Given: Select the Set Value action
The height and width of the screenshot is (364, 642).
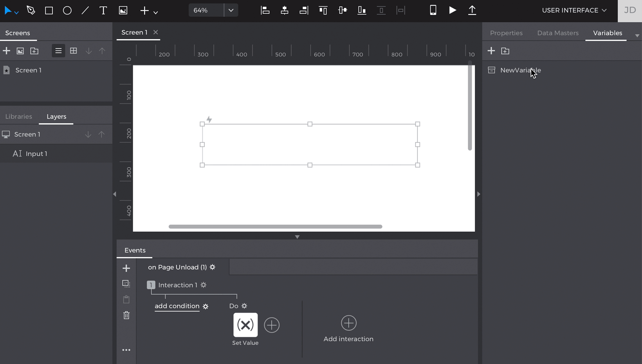Looking at the screenshot, I should click(x=245, y=325).
